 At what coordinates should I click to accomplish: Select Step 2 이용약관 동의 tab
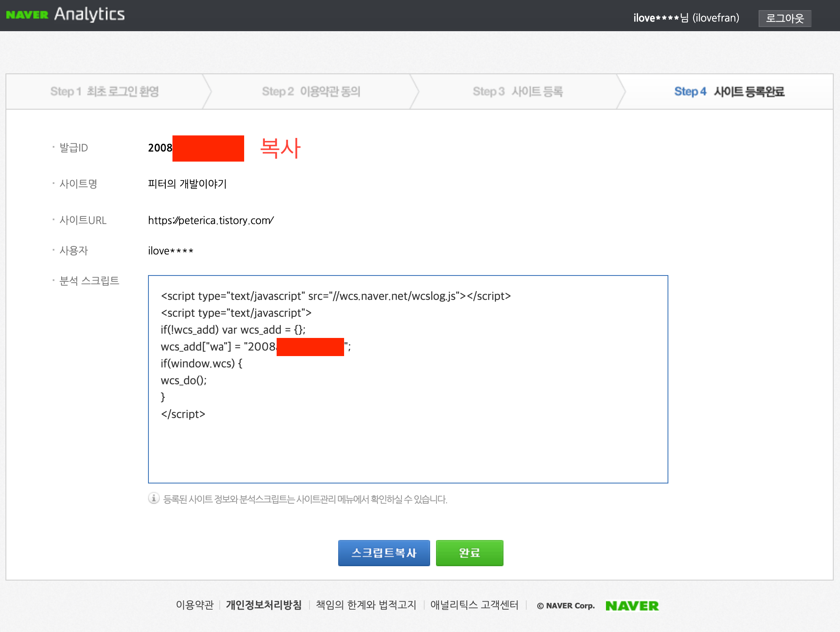pyautogui.click(x=311, y=92)
